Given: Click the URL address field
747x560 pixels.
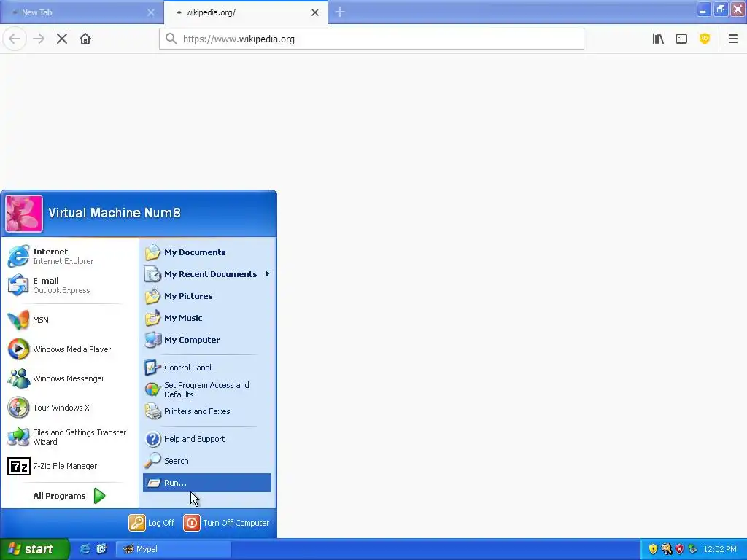Looking at the screenshot, I should pyautogui.click(x=371, y=39).
